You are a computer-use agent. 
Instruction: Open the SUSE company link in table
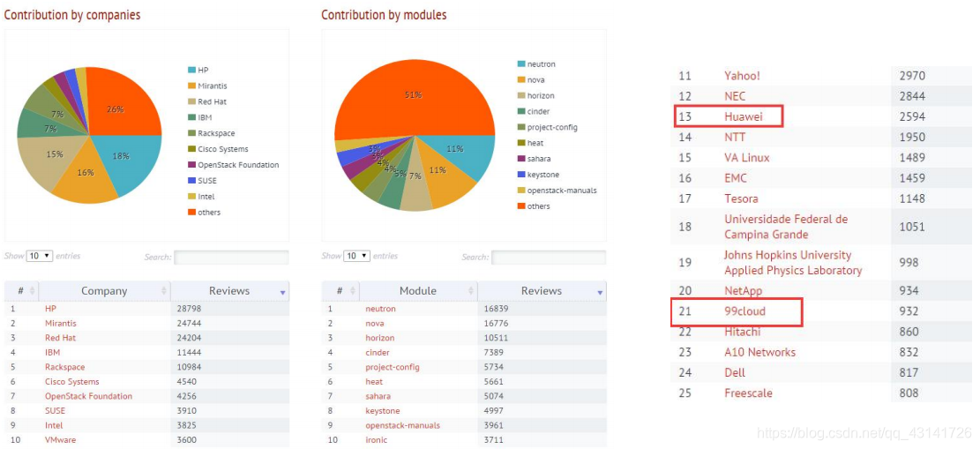click(x=55, y=411)
